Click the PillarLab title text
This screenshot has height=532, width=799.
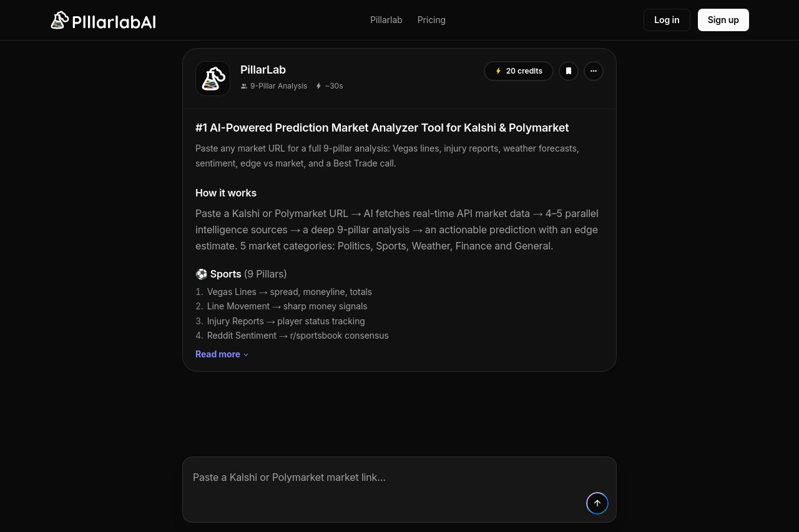263,70
